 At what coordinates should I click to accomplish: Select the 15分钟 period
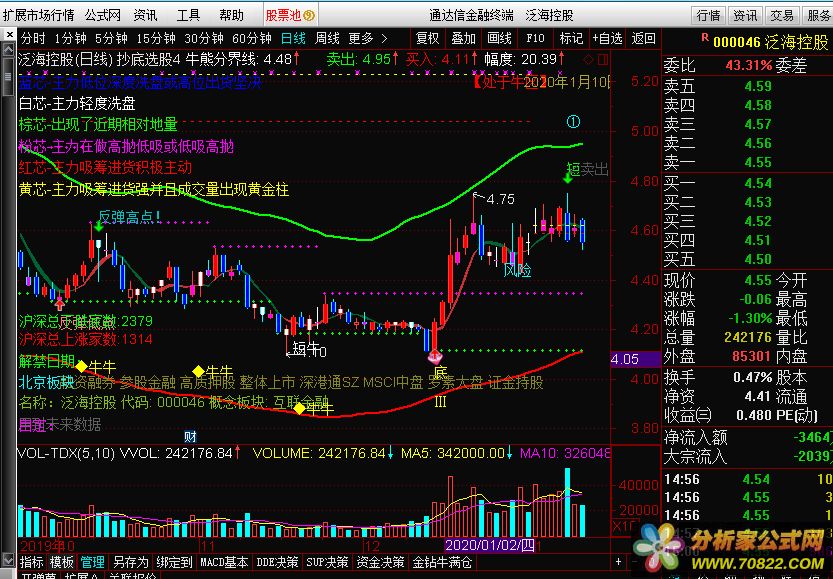coord(156,38)
